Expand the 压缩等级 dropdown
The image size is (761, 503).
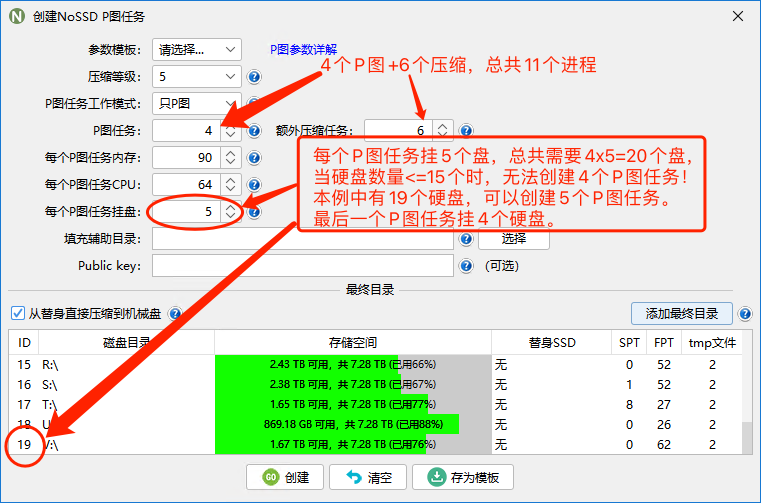coord(197,76)
